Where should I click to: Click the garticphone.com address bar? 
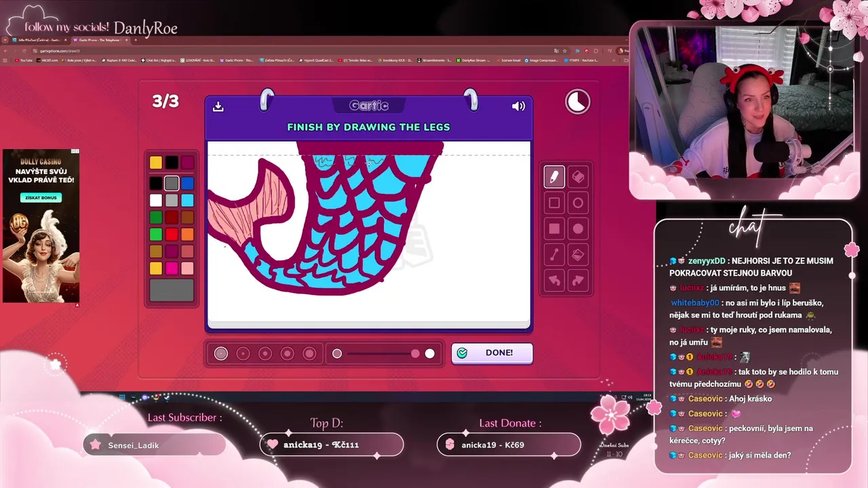292,51
